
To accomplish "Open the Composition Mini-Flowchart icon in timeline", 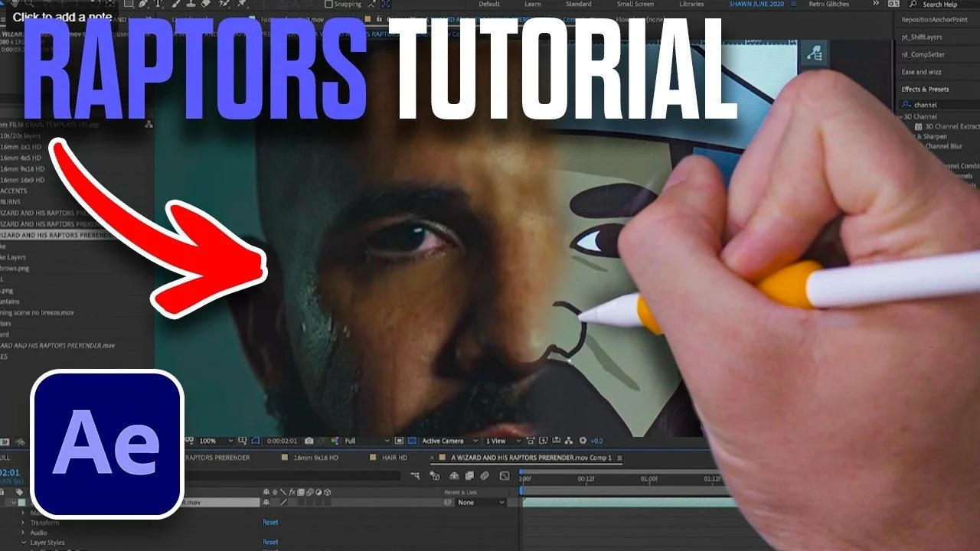I will [x=415, y=476].
